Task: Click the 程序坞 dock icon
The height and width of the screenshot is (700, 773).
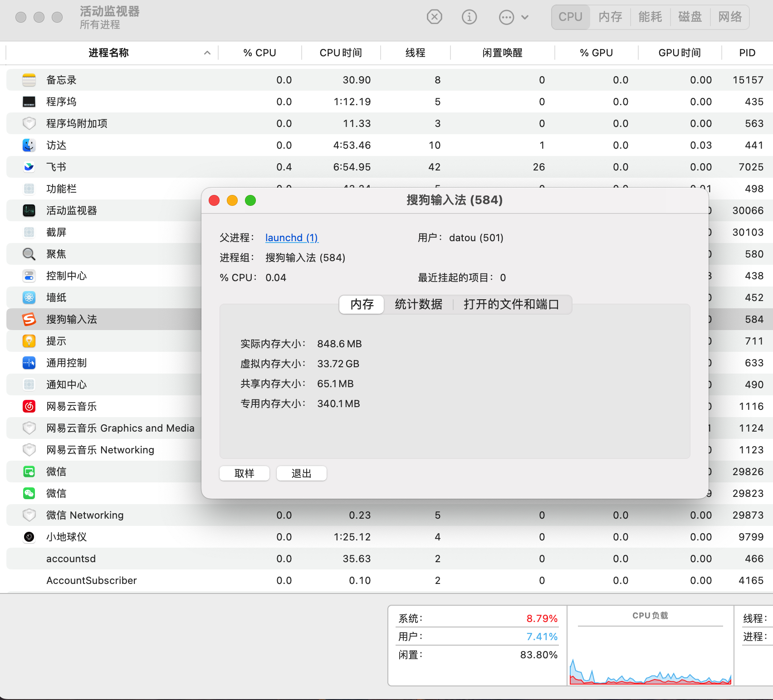Action: pyautogui.click(x=29, y=102)
